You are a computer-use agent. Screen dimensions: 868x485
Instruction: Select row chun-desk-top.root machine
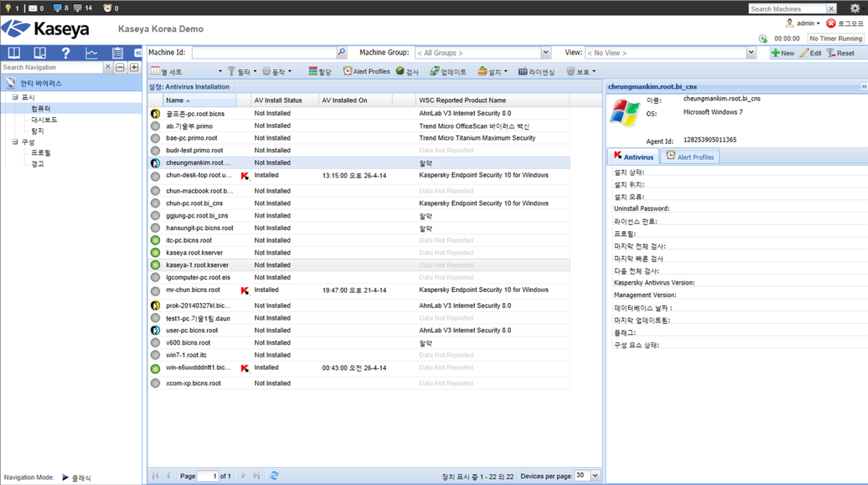point(359,176)
